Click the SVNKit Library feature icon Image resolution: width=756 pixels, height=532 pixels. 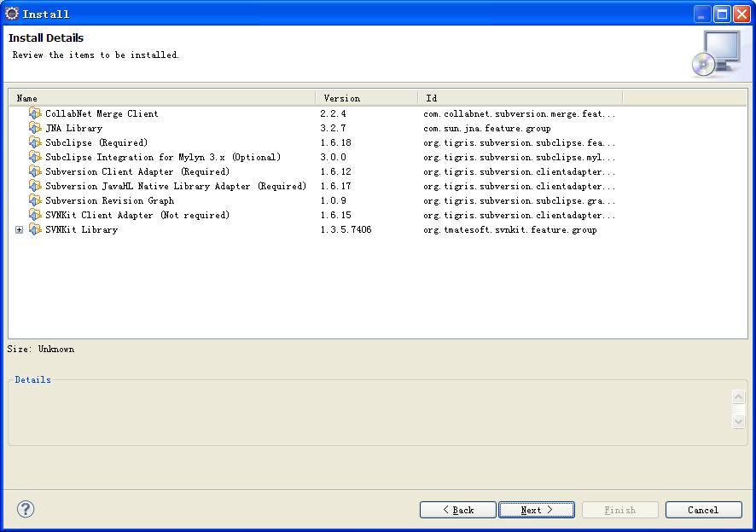click(x=35, y=229)
